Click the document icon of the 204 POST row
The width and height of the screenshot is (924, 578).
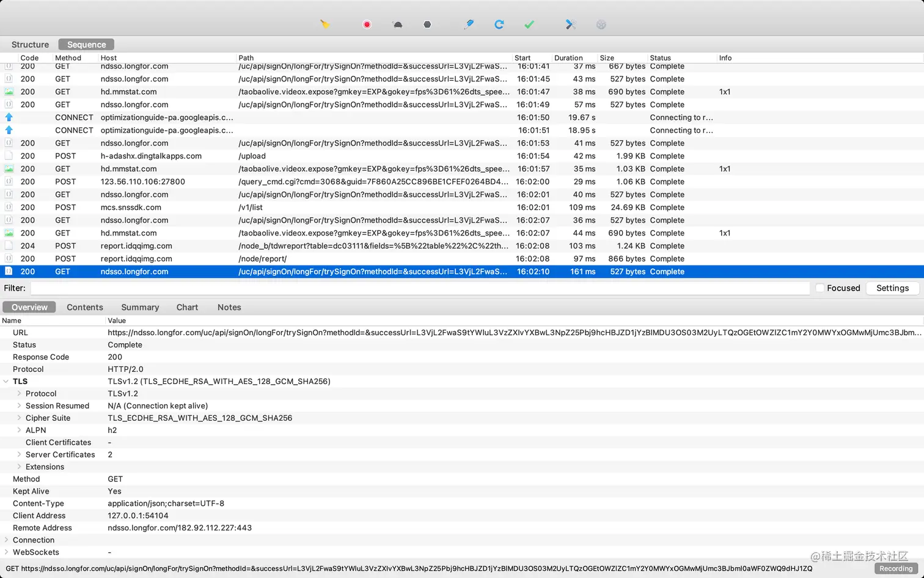tap(9, 246)
